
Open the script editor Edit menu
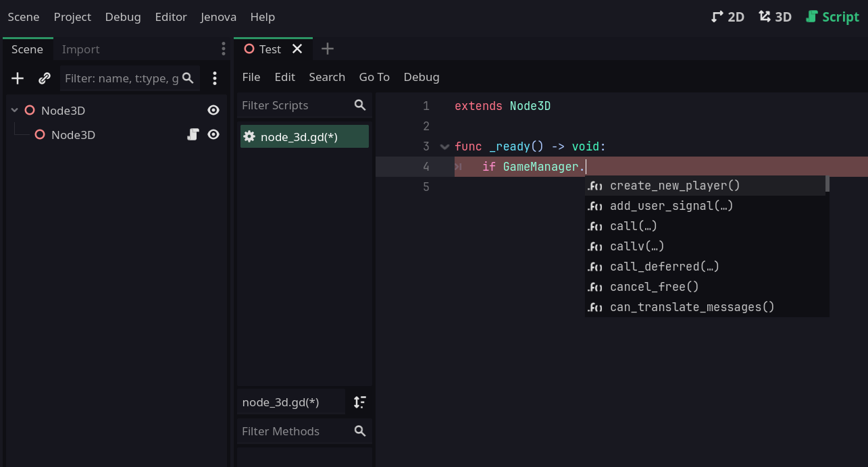285,77
